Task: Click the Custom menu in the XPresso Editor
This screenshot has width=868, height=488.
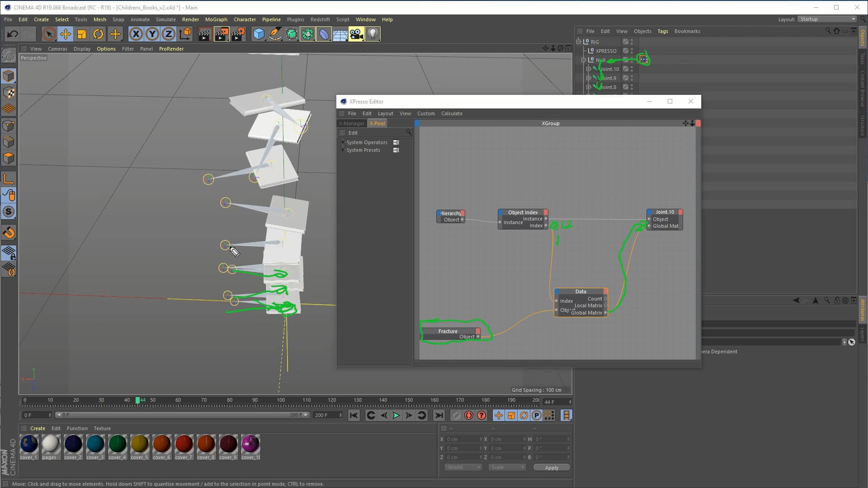Action: pyautogui.click(x=426, y=113)
